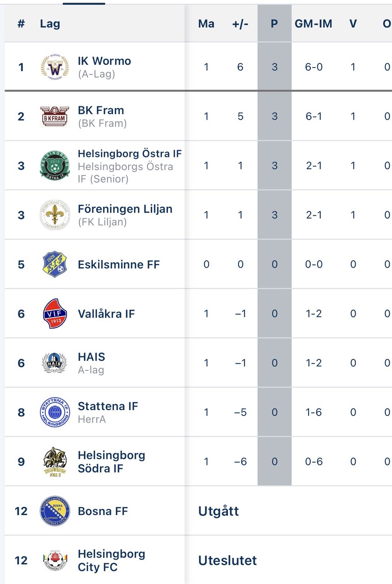Tap the BK Fram team logo
392x584 pixels.
pyautogui.click(x=55, y=116)
